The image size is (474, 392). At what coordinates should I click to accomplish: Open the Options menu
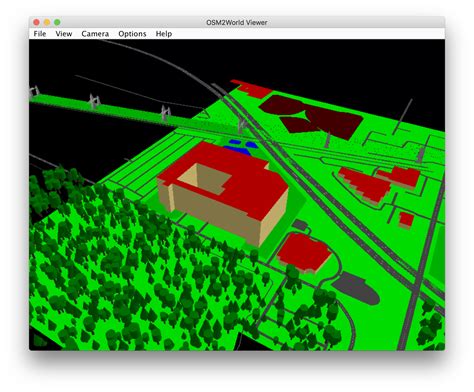132,34
